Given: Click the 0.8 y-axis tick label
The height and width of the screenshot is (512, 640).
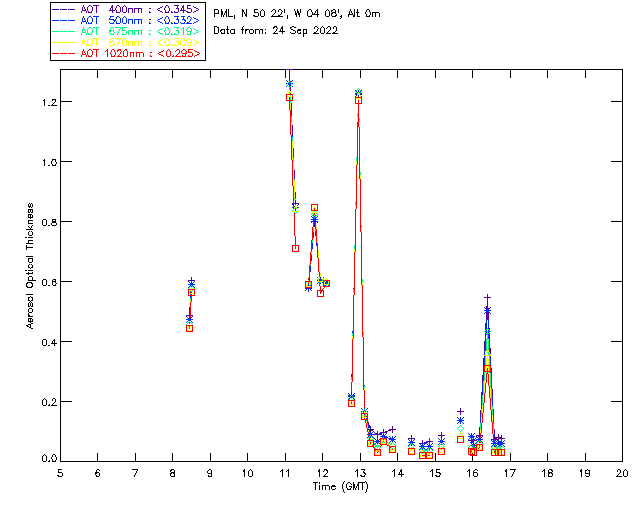Looking at the screenshot, I should (49, 222).
